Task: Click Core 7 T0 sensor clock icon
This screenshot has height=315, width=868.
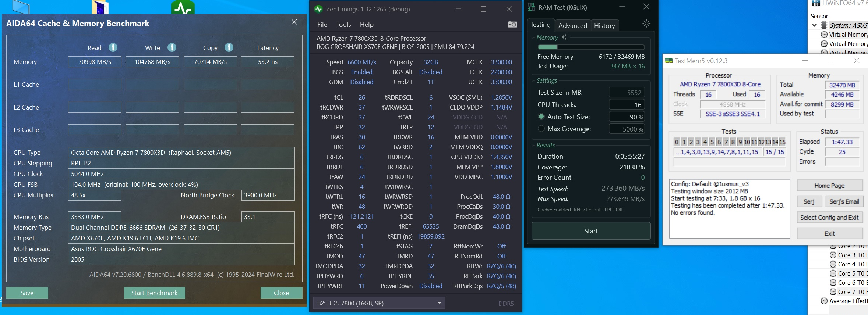Action: 833,291
